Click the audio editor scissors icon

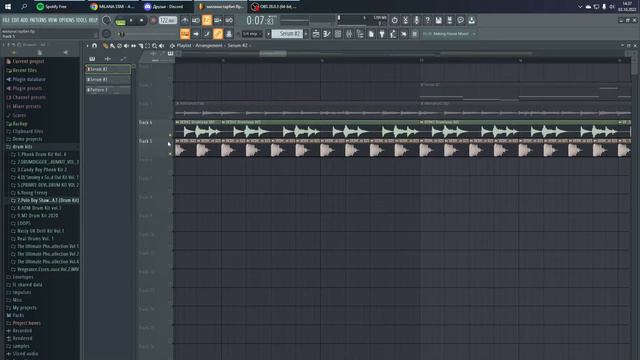[405, 20]
